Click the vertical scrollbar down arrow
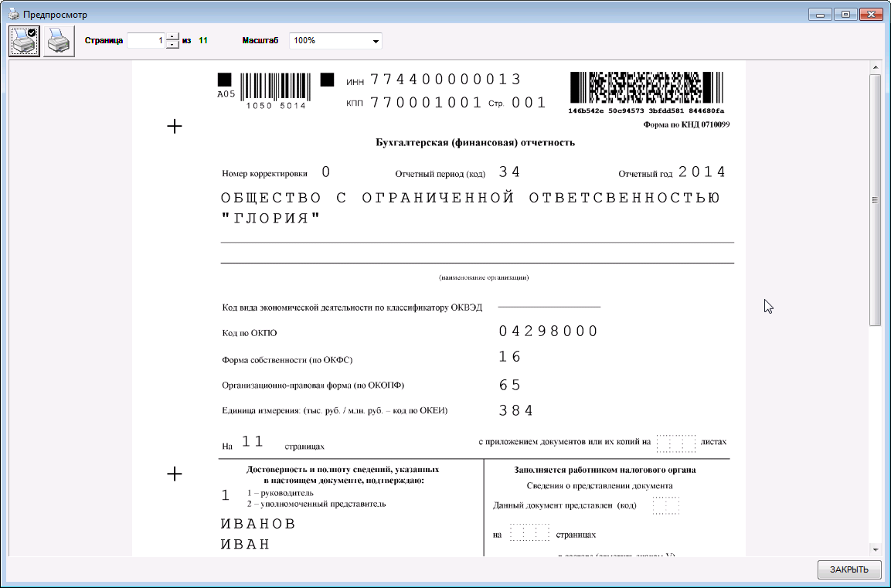The image size is (891, 588). tap(875, 549)
